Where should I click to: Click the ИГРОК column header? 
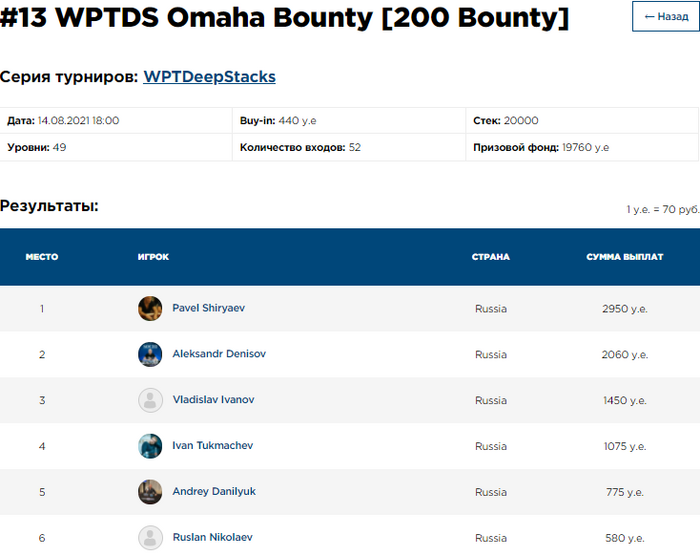153,257
